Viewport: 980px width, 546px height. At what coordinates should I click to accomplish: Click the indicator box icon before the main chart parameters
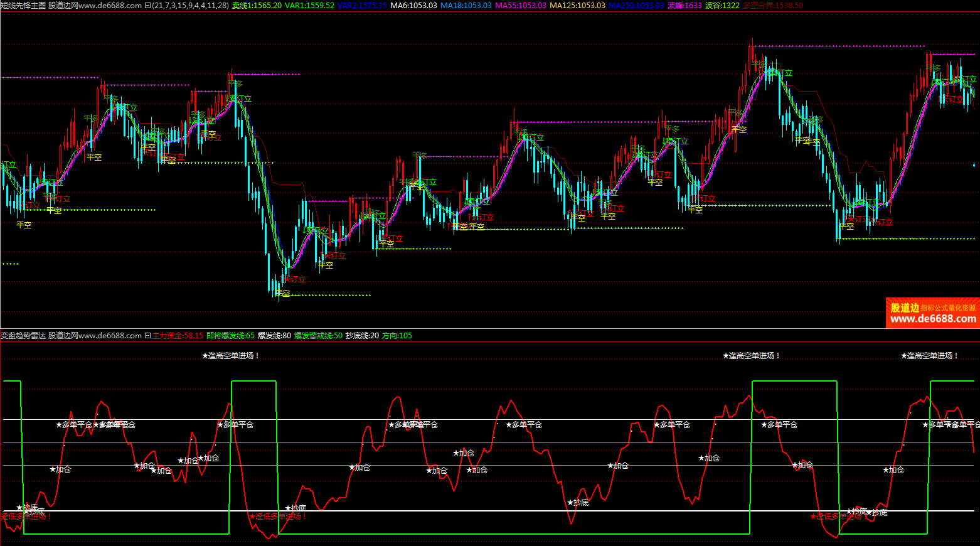pos(147,6)
